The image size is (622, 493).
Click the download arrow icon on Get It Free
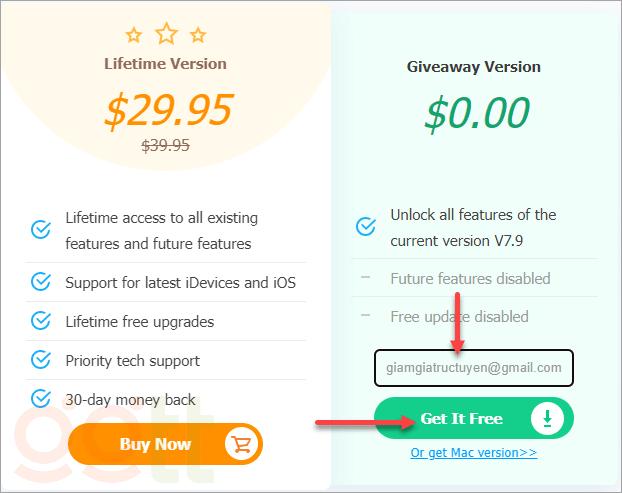tap(547, 419)
